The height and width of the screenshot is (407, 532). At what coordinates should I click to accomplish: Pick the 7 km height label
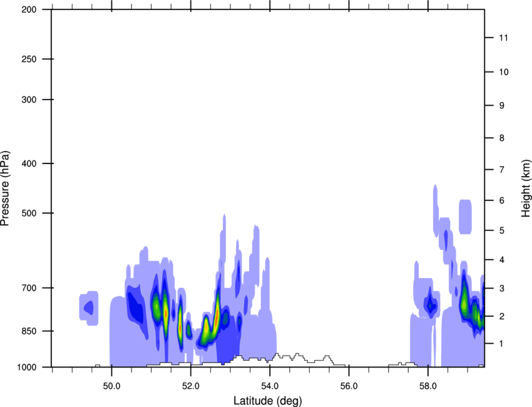pyautogui.click(x=502, y=170)
